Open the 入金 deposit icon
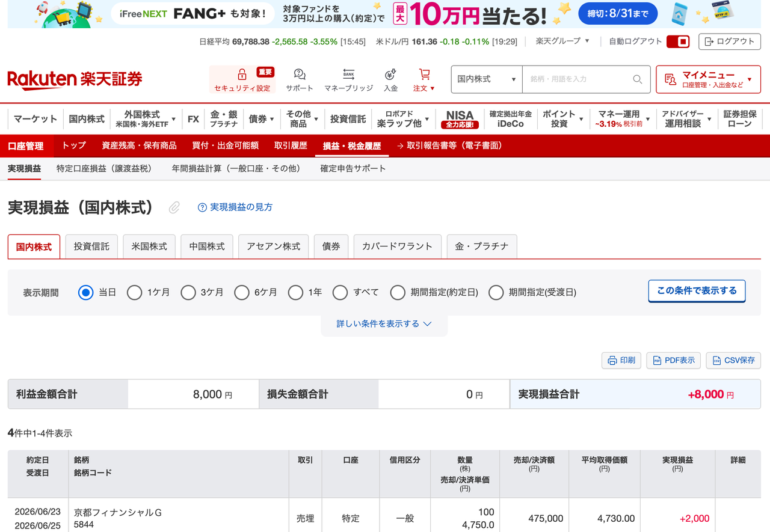 pyautogui.click(x=390, y=74)
